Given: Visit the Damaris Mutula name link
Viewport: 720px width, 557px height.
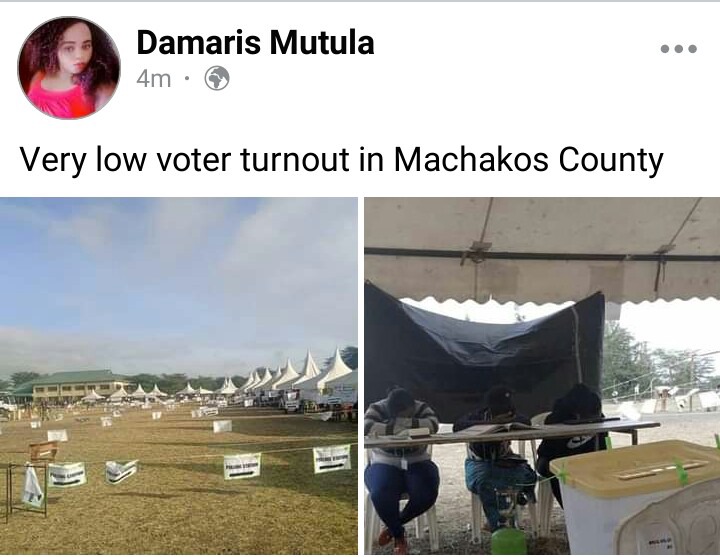Looking at the screenshot, I should [x=255, y=43].
